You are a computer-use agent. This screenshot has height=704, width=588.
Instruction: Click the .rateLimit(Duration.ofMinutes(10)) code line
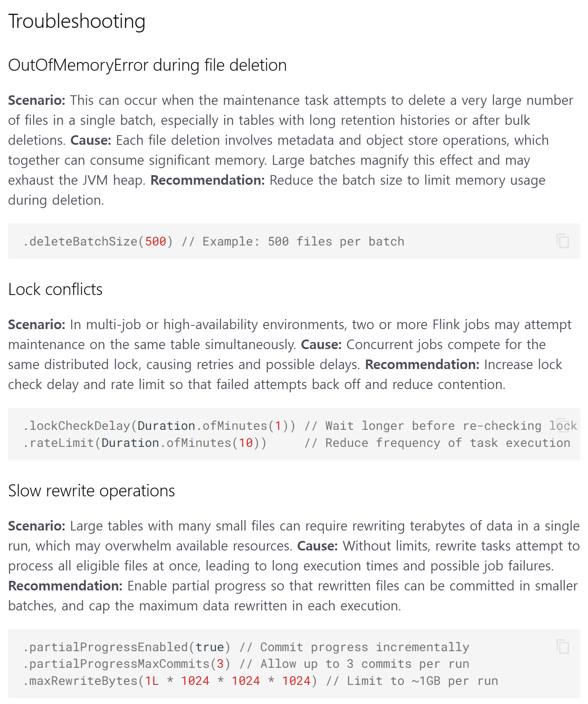(x=297, y=443)
